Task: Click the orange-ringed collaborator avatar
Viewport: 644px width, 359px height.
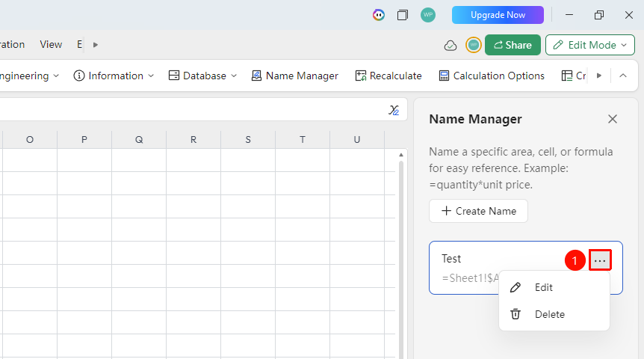Action: [473, 45]
